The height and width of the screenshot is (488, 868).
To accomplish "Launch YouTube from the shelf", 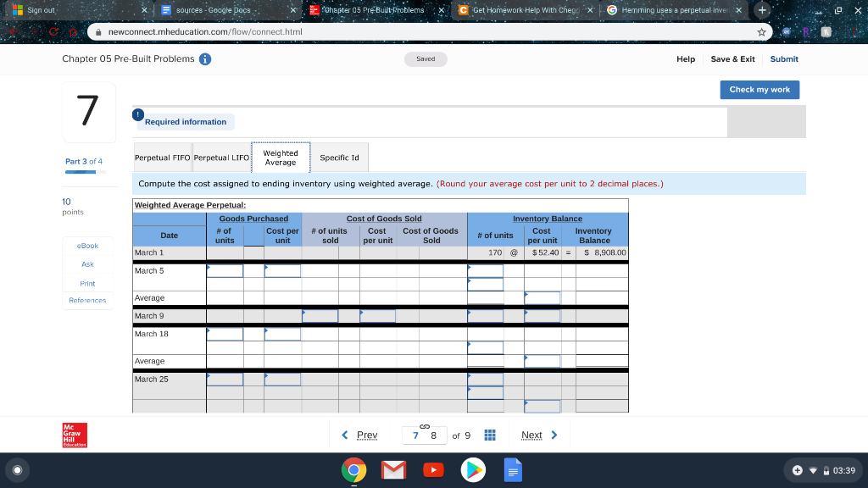I will point(433,469).
